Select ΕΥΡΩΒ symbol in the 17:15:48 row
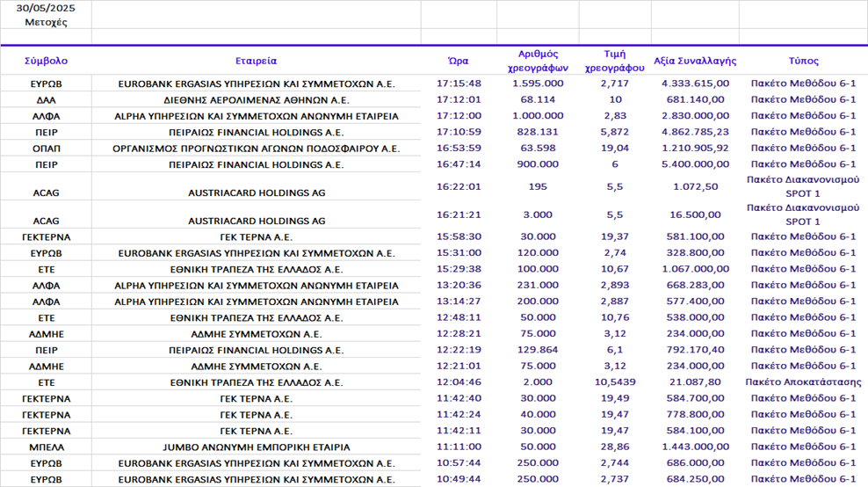The height and width of the screenshot is (487, 868). (x=46, y=84)
